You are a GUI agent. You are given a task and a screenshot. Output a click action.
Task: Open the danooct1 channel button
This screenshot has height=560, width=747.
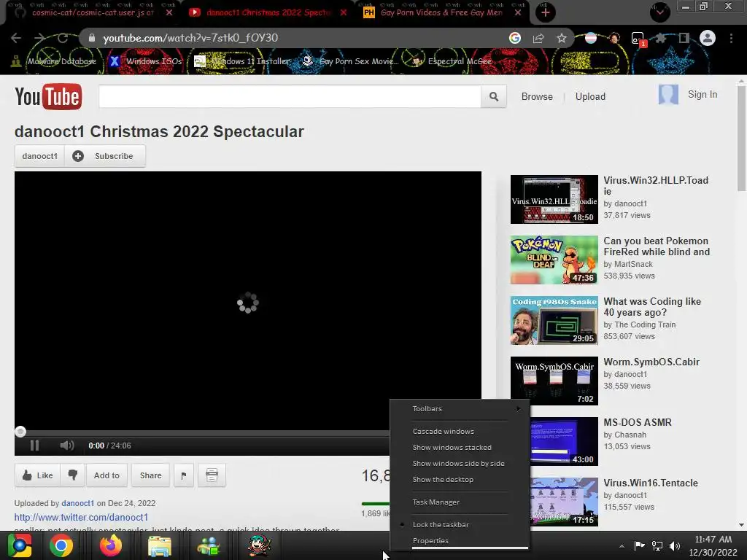pyautogui.click(x=39, y=156)
